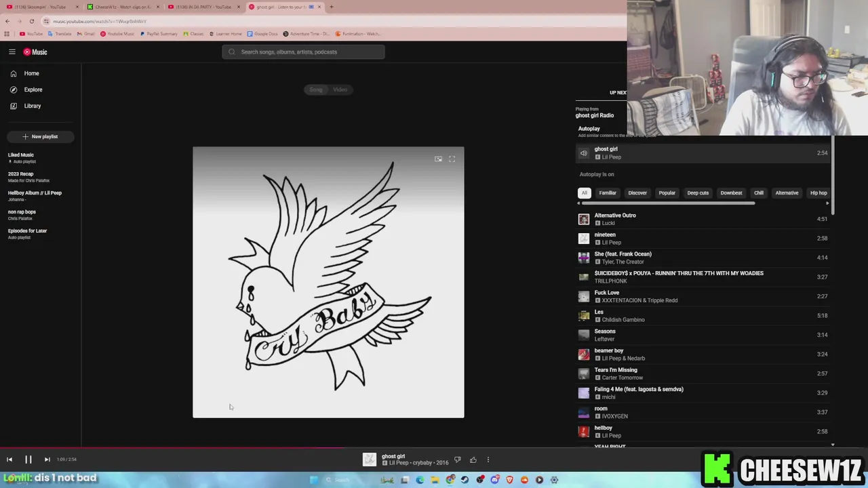Image resolution: width=868 pixels, height=488 pixels.
Task: Play She (feat. Frank Ocean)
Action: click(x=703, y=258)
